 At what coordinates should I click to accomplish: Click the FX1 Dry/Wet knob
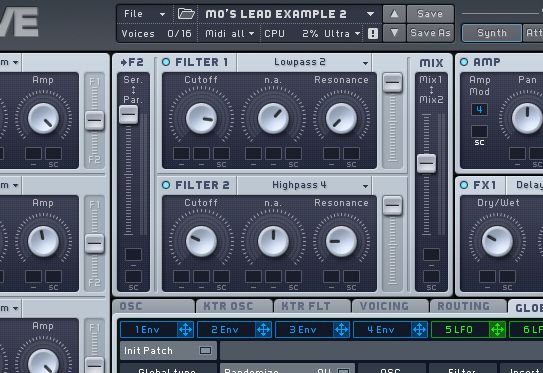click(x=497, y=241)
